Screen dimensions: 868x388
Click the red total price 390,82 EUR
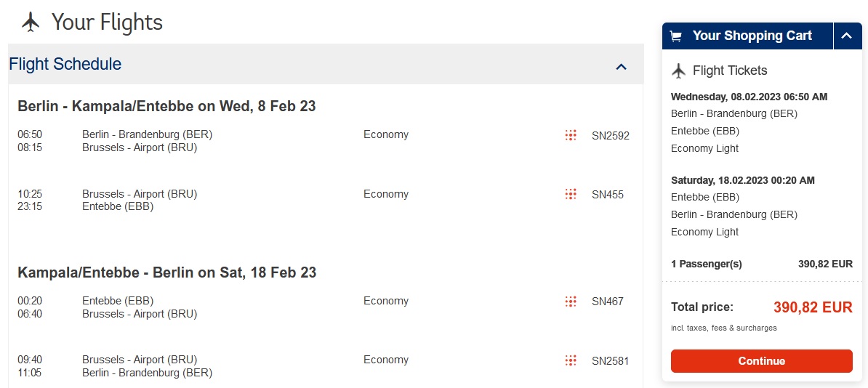(x=813, y=308)
